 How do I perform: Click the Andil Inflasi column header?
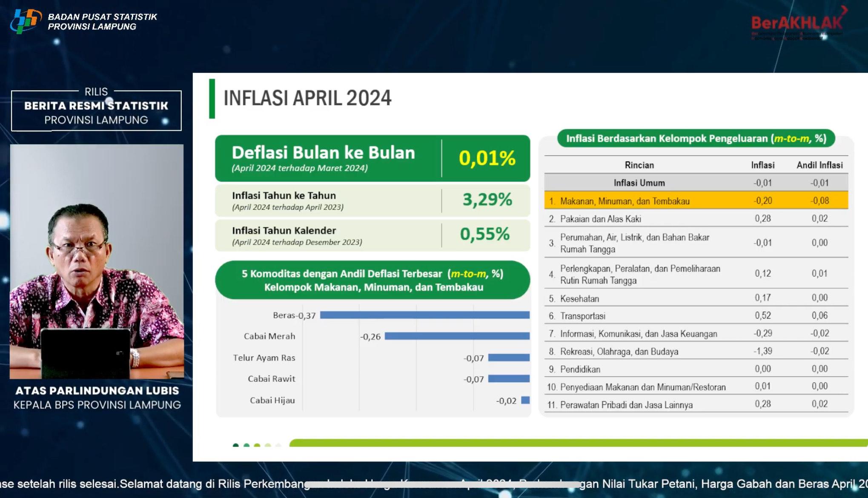coord(819,165)
